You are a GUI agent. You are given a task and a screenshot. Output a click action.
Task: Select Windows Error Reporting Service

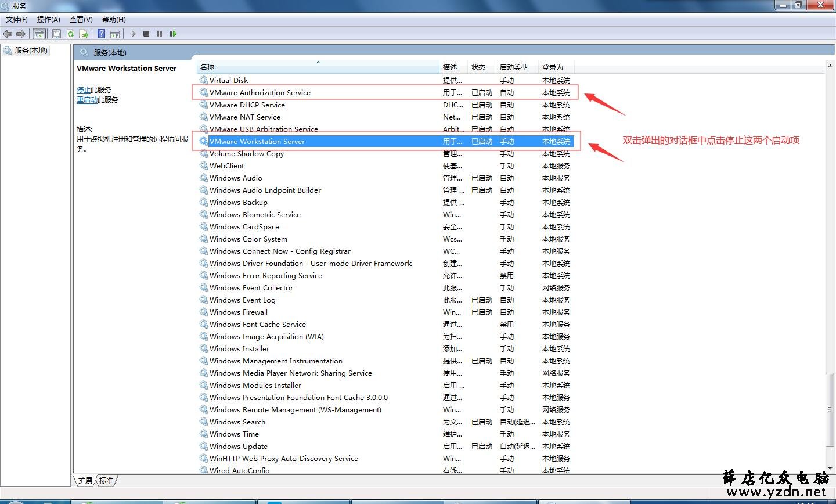click(x=266, y=275)
